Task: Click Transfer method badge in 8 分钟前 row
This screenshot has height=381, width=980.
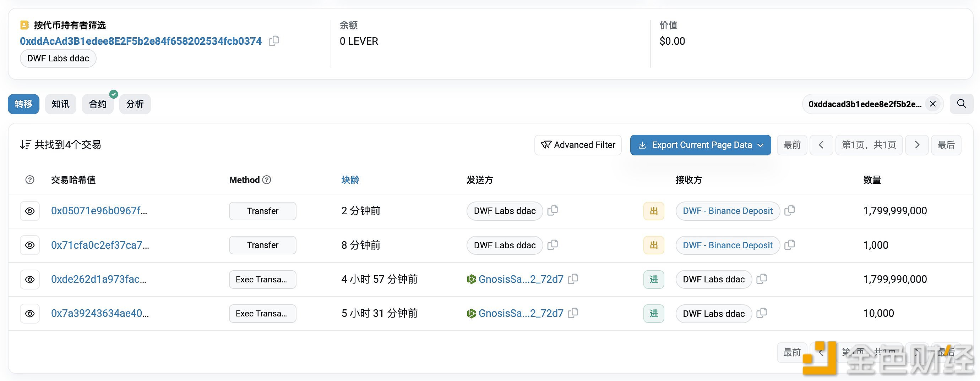Action: pyautogui.click(x=262, y=245)
